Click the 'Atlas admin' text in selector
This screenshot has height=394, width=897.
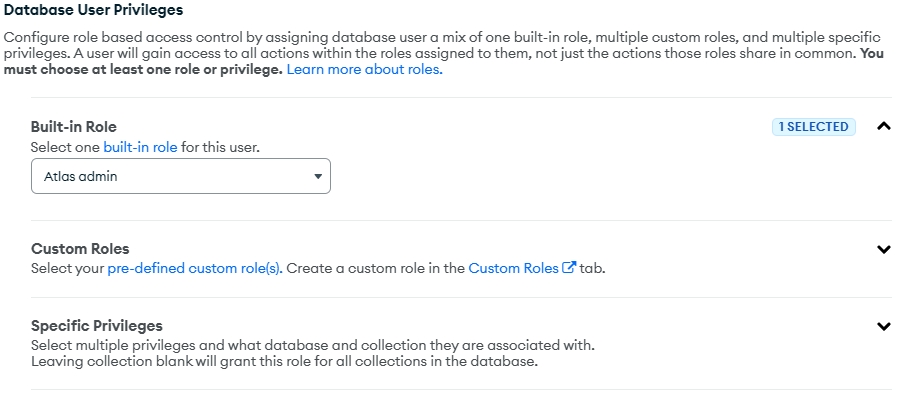[x=81, y=177]
